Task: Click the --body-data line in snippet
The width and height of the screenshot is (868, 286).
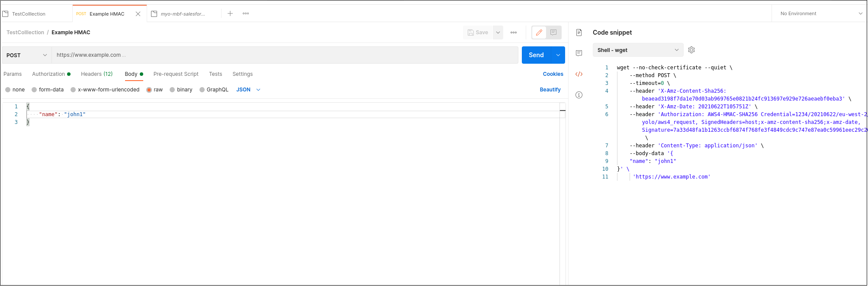Action: [651, 153]
